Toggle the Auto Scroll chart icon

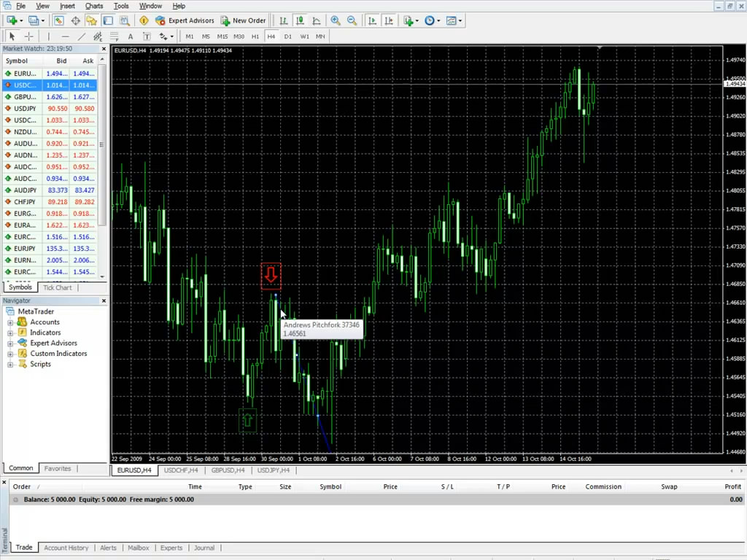click(372, 20)
